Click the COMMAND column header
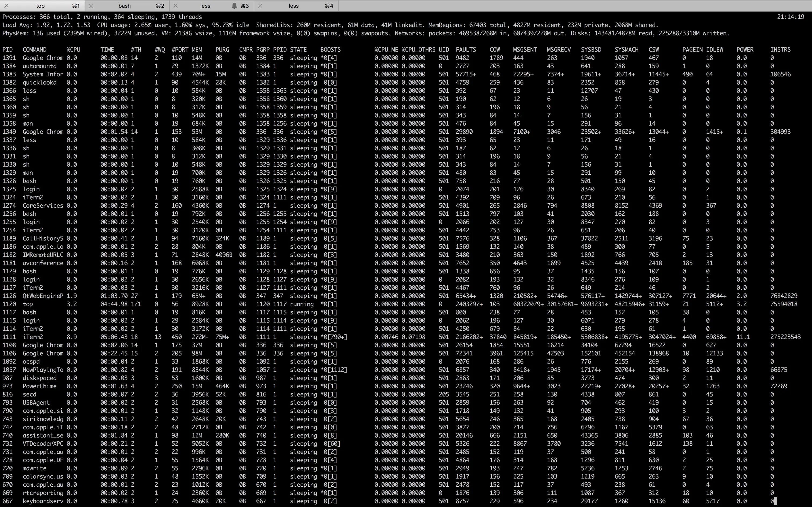The image size is (812, 507). (35, 50)
